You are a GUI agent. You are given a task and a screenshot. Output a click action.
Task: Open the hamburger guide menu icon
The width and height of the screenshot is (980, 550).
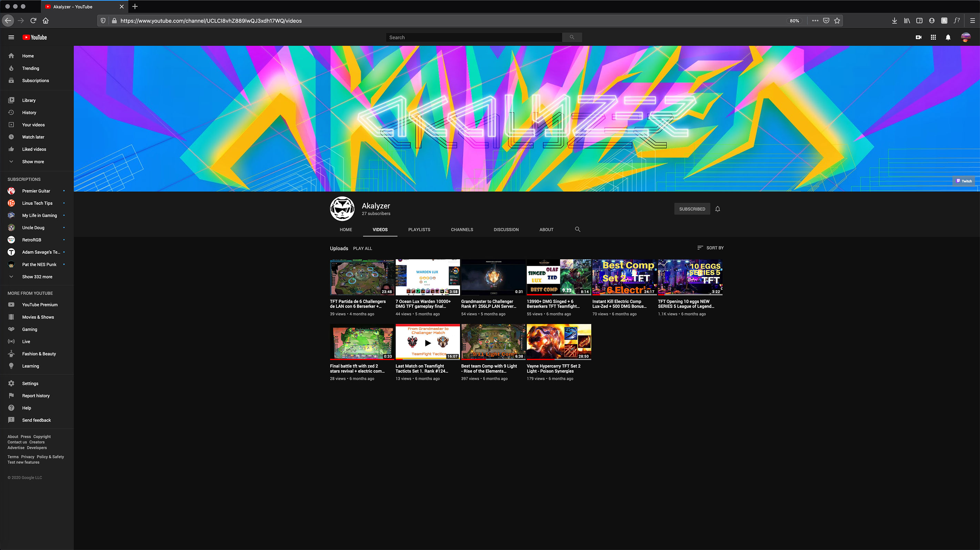pos(11,37)
